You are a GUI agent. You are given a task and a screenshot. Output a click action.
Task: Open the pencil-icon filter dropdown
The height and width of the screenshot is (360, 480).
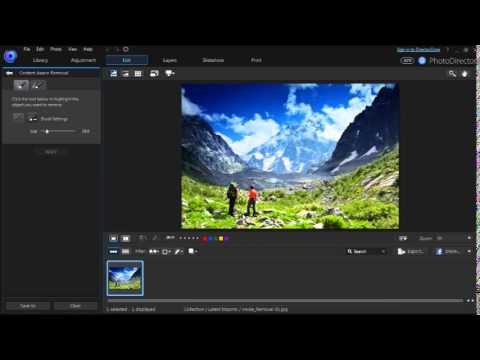(x=179, y=252)
